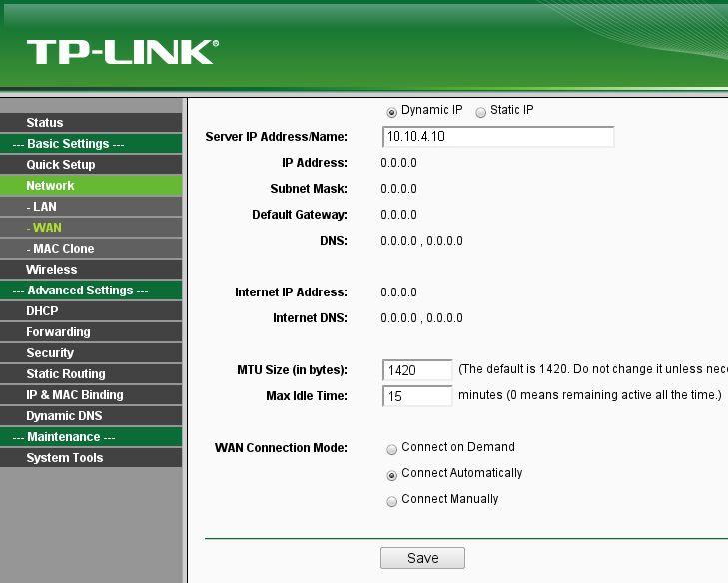
Task: Click the Default Gateway value 0.0.0.0
Action: click(x=398, y=215)
